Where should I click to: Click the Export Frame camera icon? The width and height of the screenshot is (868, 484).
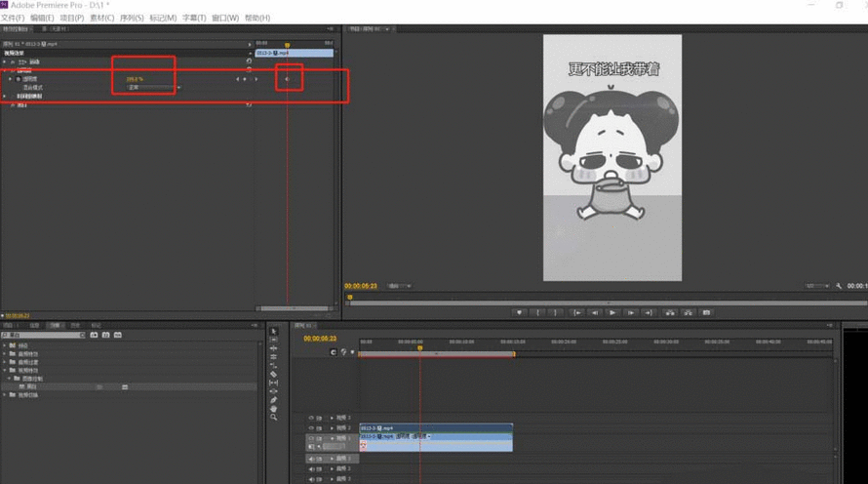tap(706, 313)
